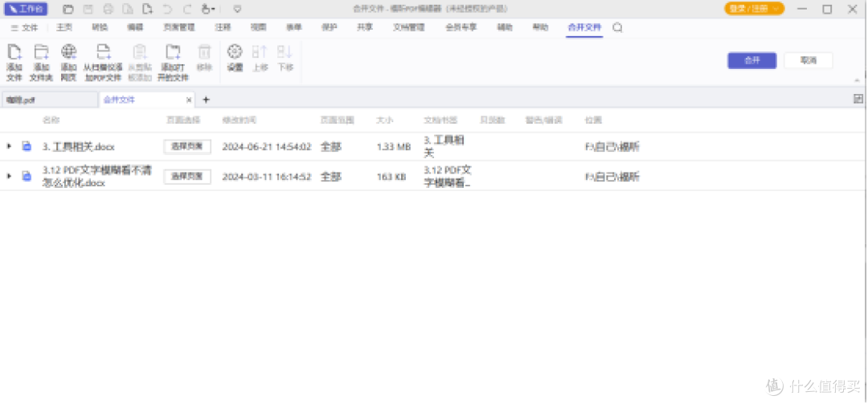Viewport: 868px width, 404px height.
Task: Click the create-from-file icon beside the print icon
Action: coord(128,9)
